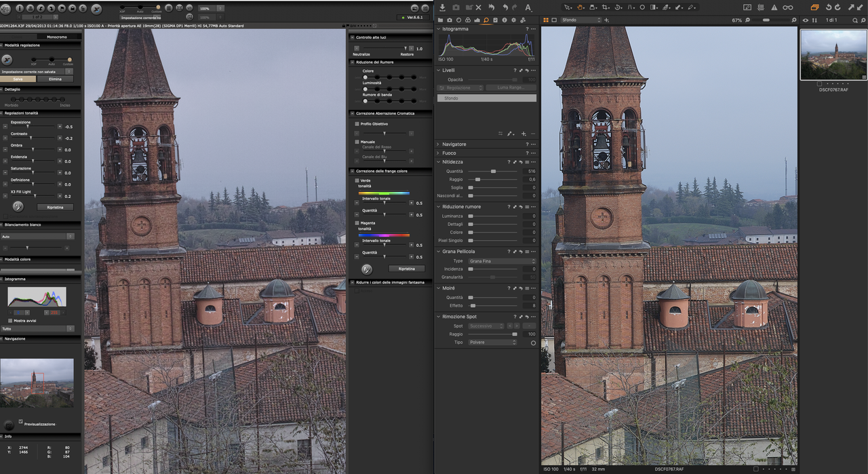Open the Exposure tool tab icon
The width and height of the screenshot is (868, 474).
coord(477,20)
